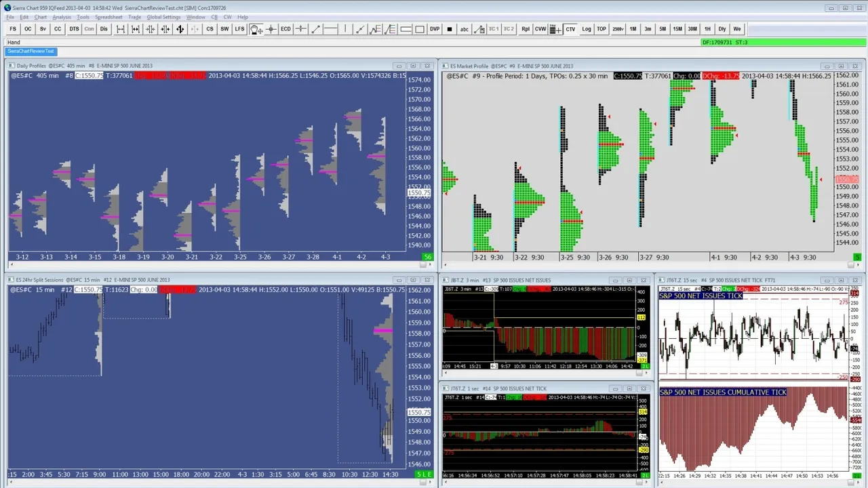Click the OC toolbar button

coord(28,29)
